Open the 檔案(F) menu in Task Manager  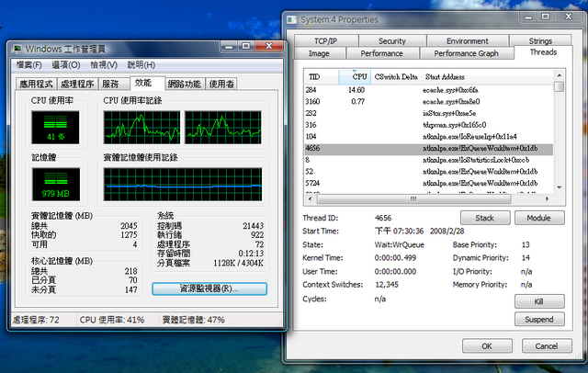28,65
